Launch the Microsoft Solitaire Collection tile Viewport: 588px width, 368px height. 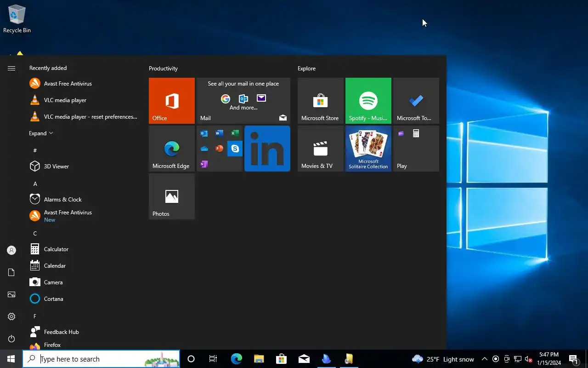368,149
